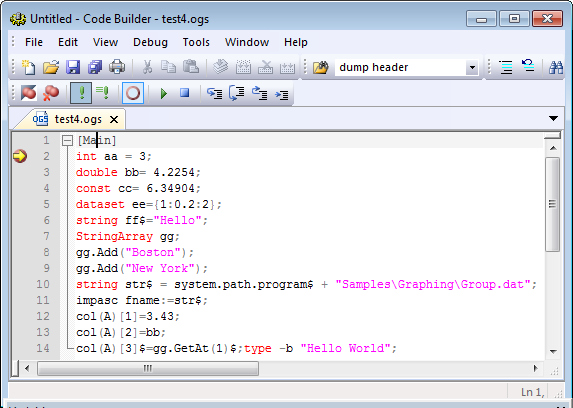Click on the code 'int aa = 3;'

[114, 156]
